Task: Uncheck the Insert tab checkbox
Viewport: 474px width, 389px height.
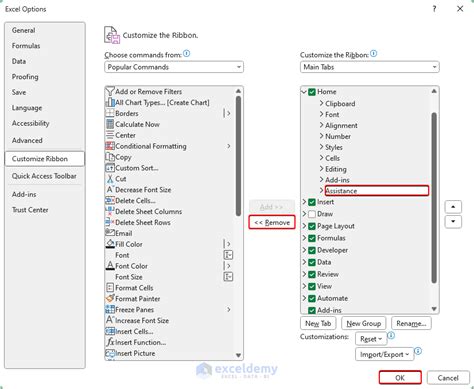Action: point(312,202)
